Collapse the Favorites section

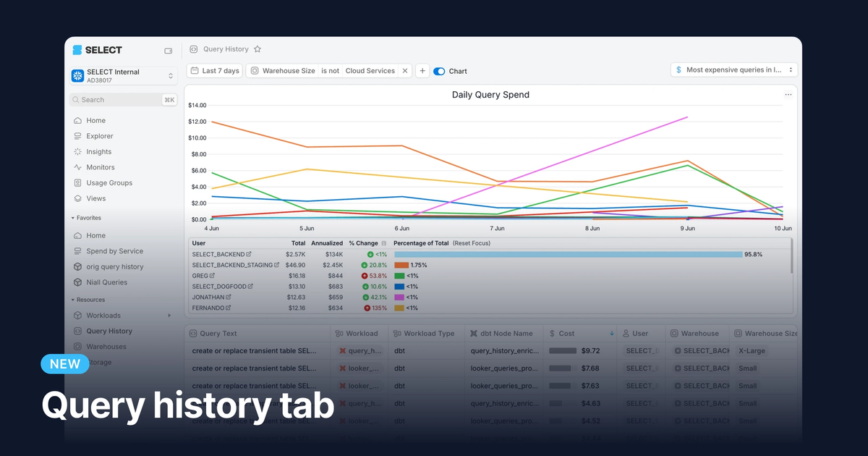[x=75, y=218]
